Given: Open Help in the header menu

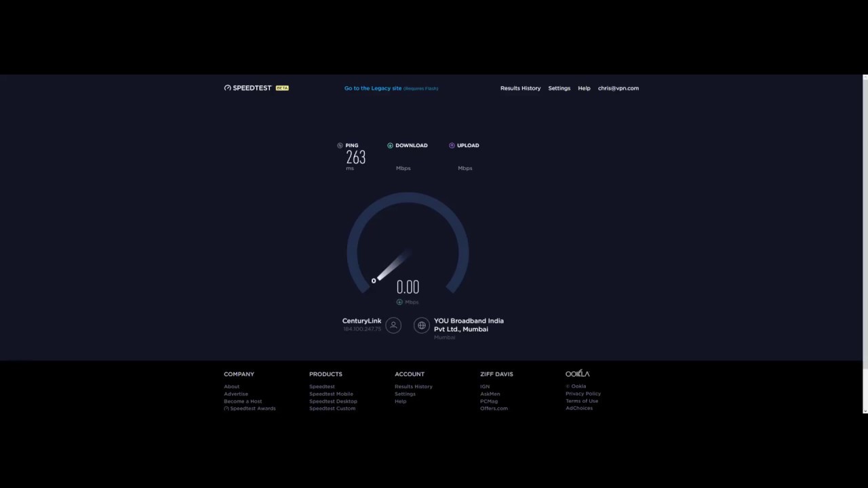Looking at the screenshot, I should click(x=584, y=88).
